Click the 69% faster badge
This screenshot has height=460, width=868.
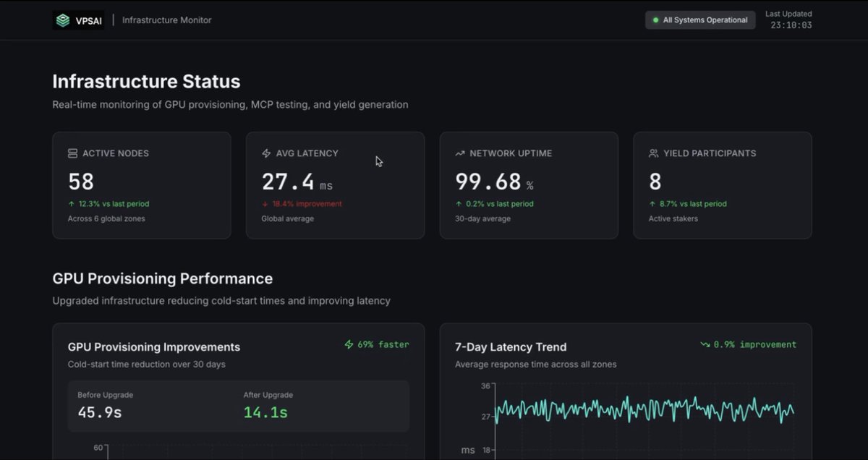pos(377,345)
